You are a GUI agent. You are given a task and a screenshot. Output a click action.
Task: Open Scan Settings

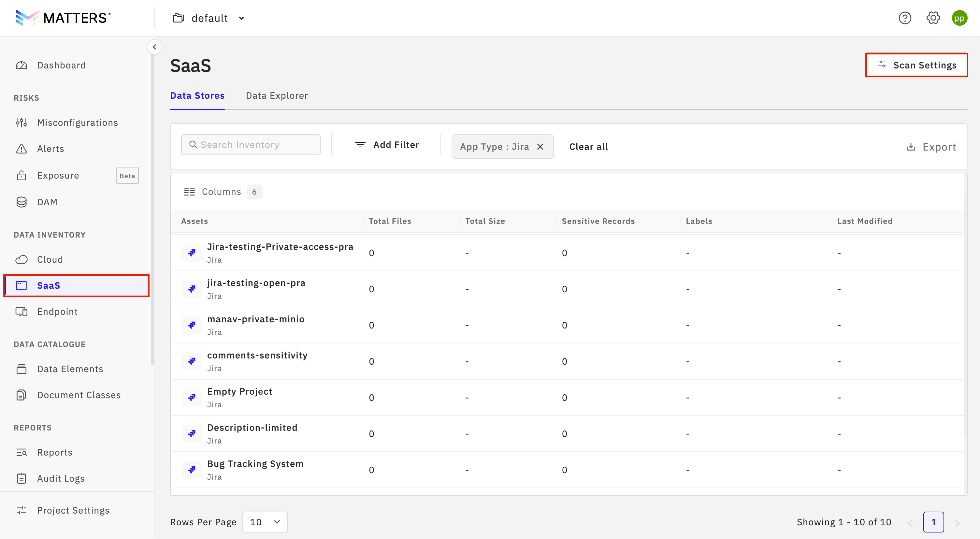pos(916,65)
